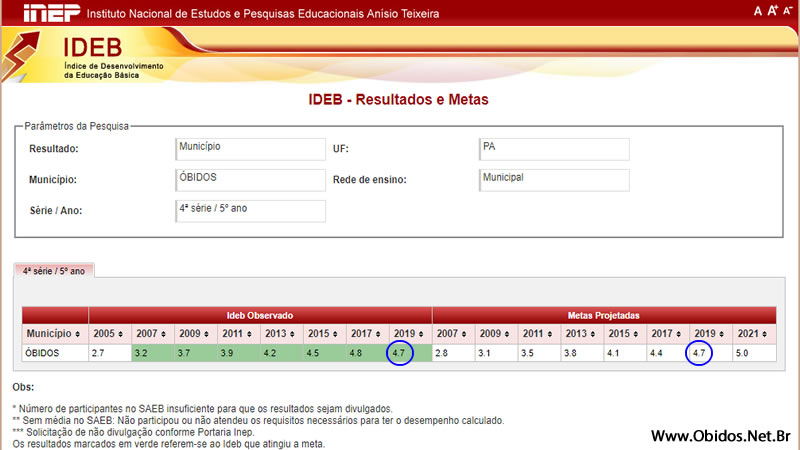The height and width of the screenshot is (450, 800).
Task: Sort by Ideb Observado 2017 column
Action: pyautogui.click(x=378, y=334)
